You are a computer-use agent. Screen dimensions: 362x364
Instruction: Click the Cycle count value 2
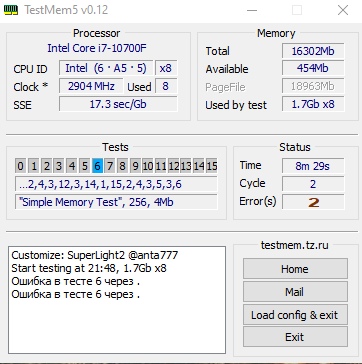point(313,184)
